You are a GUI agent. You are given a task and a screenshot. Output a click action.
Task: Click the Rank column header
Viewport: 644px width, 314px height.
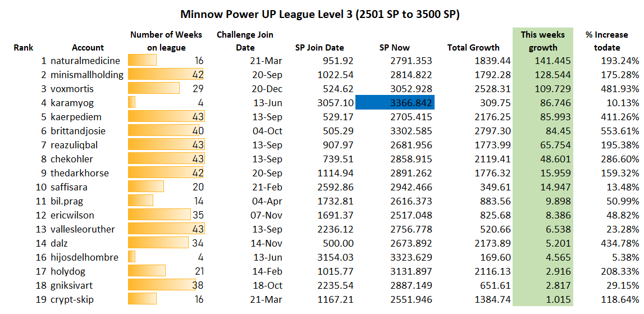[24, 47]
